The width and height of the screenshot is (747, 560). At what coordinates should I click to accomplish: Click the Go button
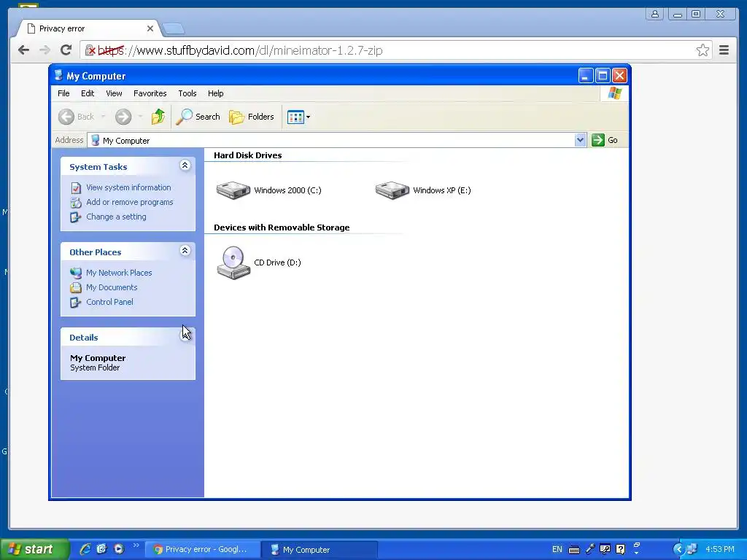click(605, 140)
